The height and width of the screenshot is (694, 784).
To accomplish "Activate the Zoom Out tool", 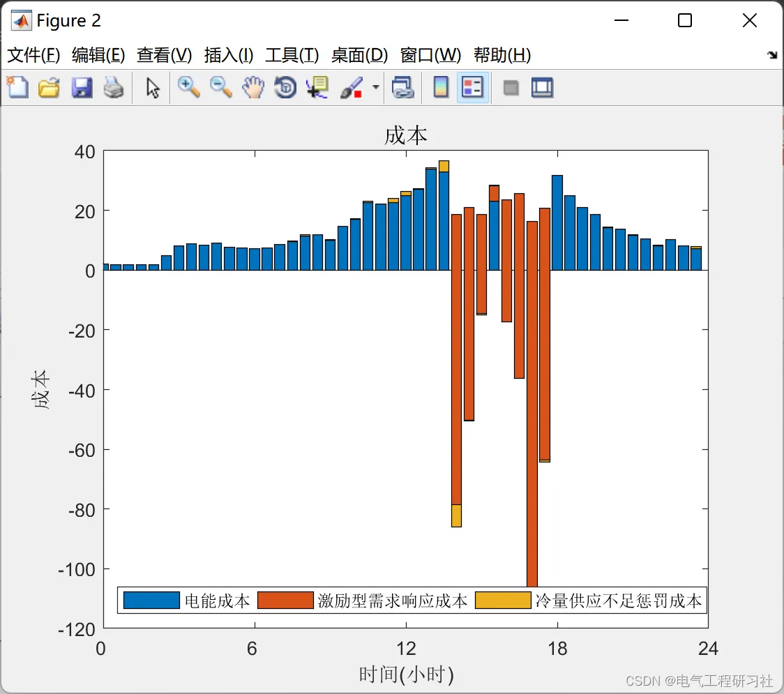I will tap(221, 87).
